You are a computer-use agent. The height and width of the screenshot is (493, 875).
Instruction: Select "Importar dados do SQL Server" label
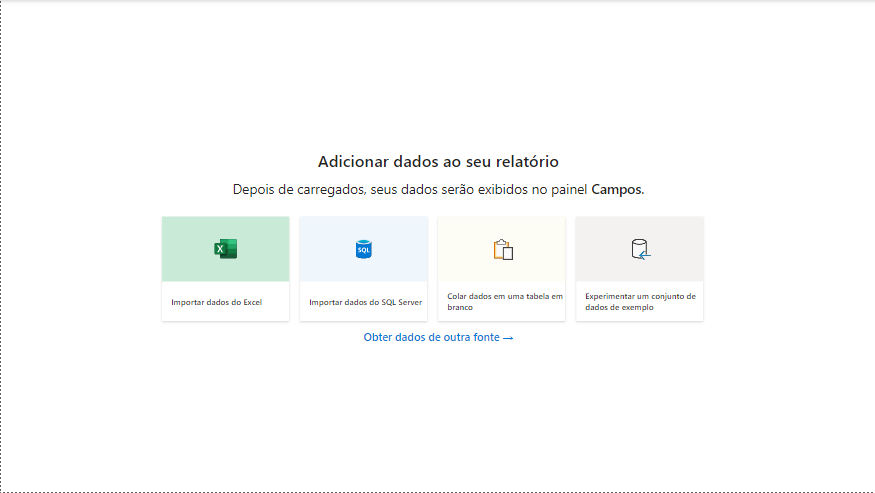pos(366,302)
